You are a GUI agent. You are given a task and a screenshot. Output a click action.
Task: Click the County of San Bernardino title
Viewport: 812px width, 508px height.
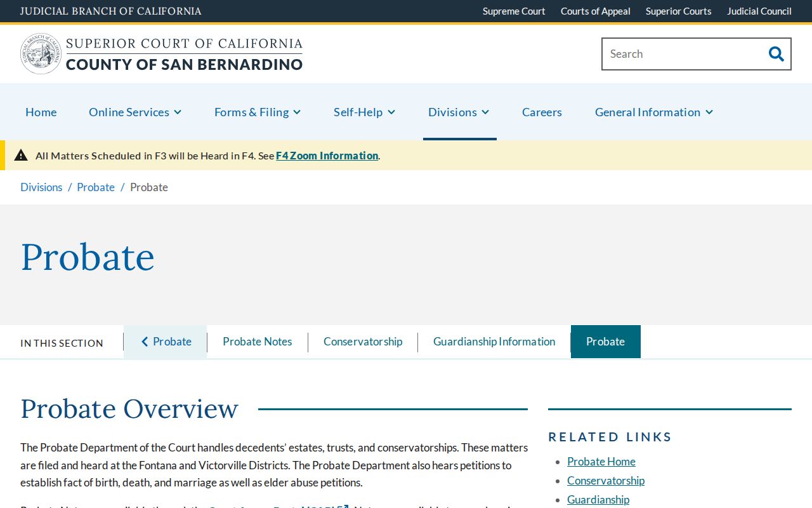click(184, 64)
